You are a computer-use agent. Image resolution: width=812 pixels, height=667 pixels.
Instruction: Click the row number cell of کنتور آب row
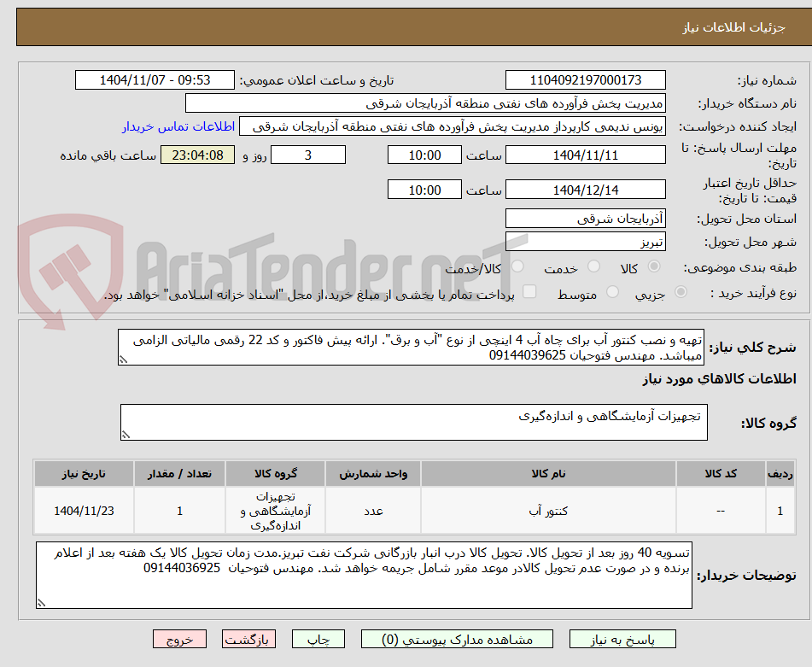[x=780, y=511]
